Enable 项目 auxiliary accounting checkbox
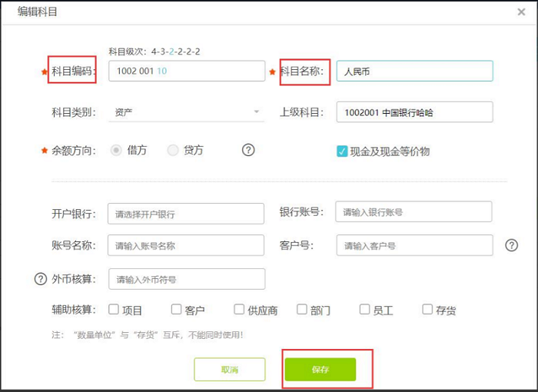The image size is (538, 392). 114,309
